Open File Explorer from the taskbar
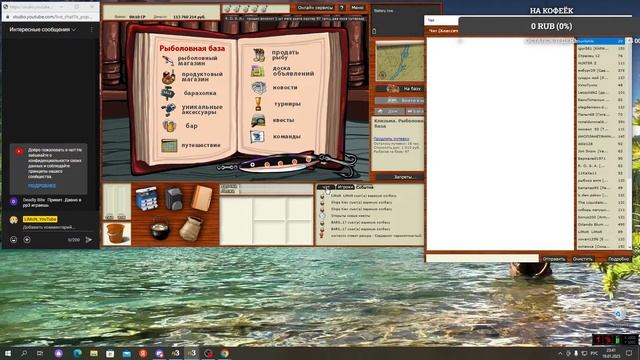This screenshot has height=360, width=640. click(94, 353)
